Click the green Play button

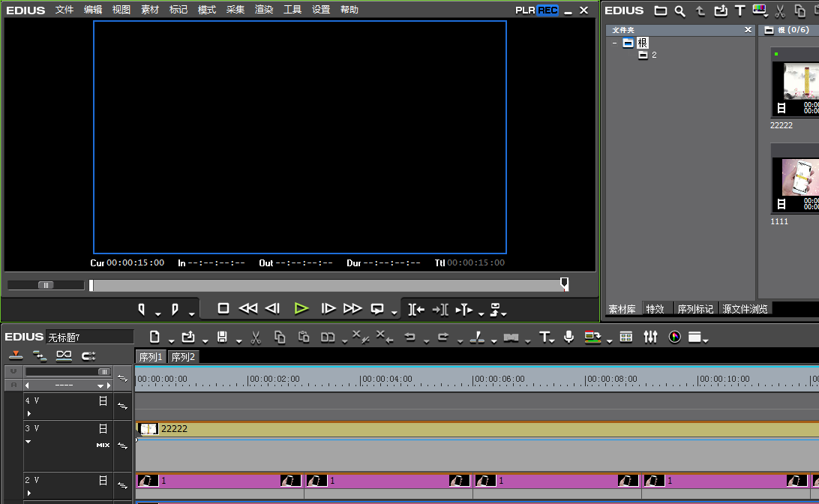coord(301,308)
